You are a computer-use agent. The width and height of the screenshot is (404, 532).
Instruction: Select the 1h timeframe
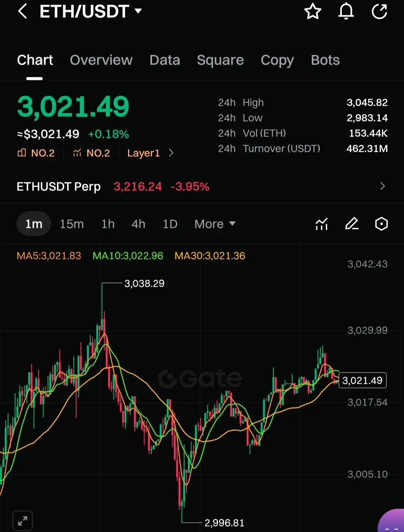[x=108, y=224]
